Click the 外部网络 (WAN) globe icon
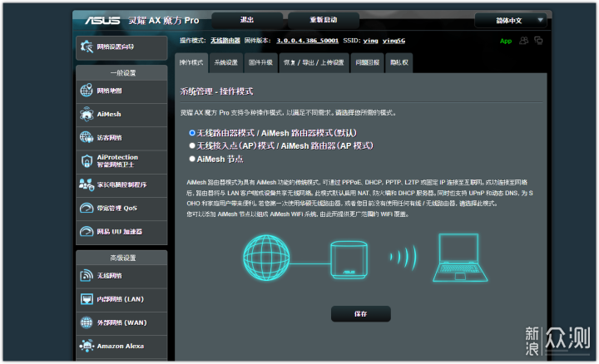The image size is (599, 364). coord(87,322)
